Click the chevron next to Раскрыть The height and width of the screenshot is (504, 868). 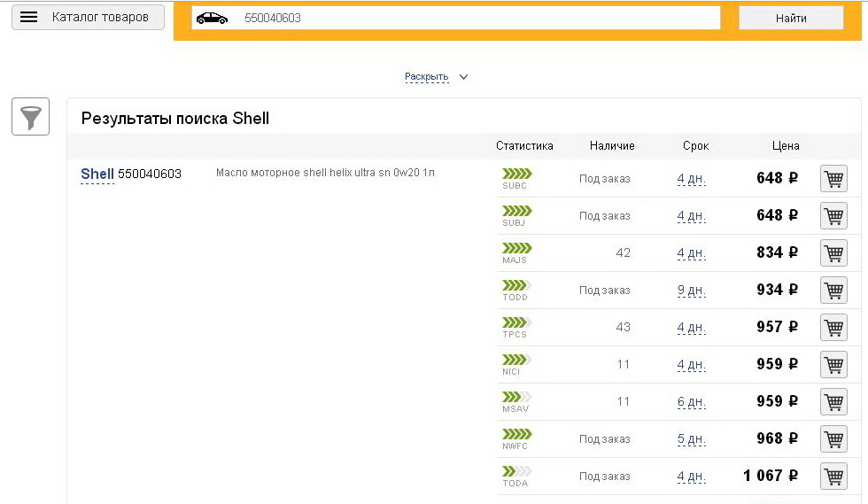tap(464, 77)
